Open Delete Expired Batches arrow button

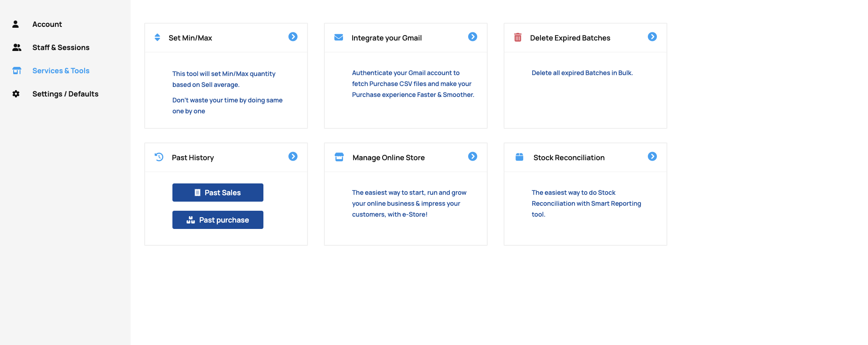pos(652,37)
